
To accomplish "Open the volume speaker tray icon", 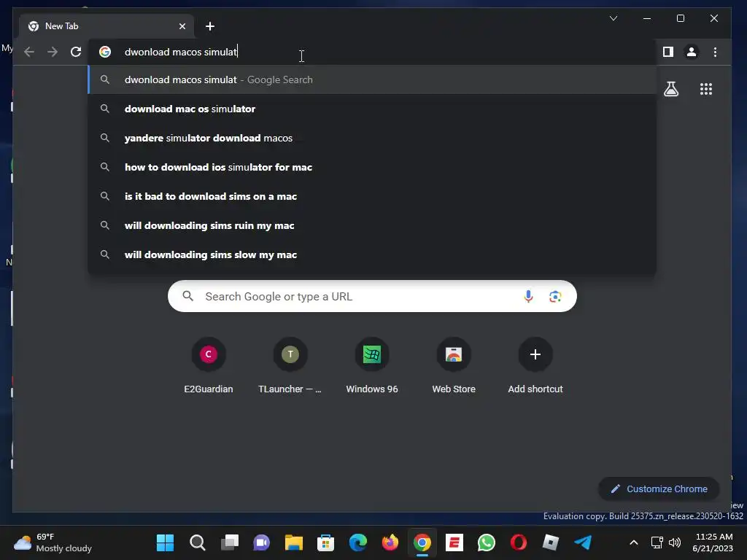I will (x=675, y=542).
